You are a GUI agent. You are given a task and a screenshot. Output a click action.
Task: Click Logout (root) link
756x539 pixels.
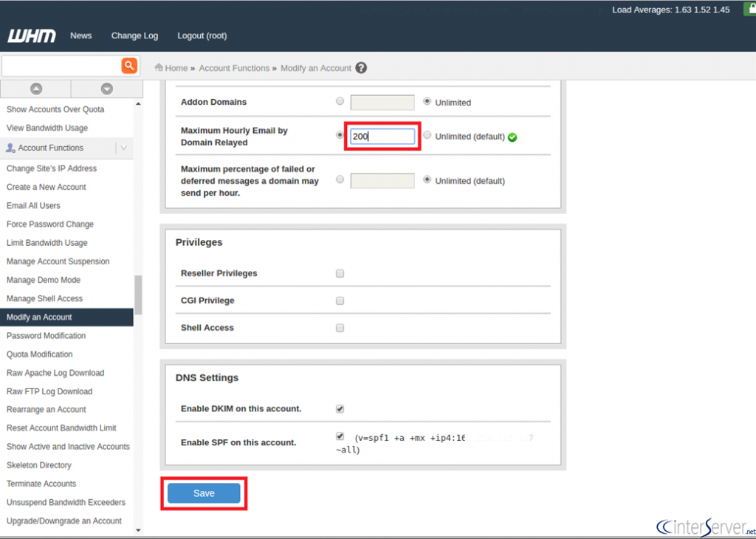pyautogui.click(x=202, y=35)
